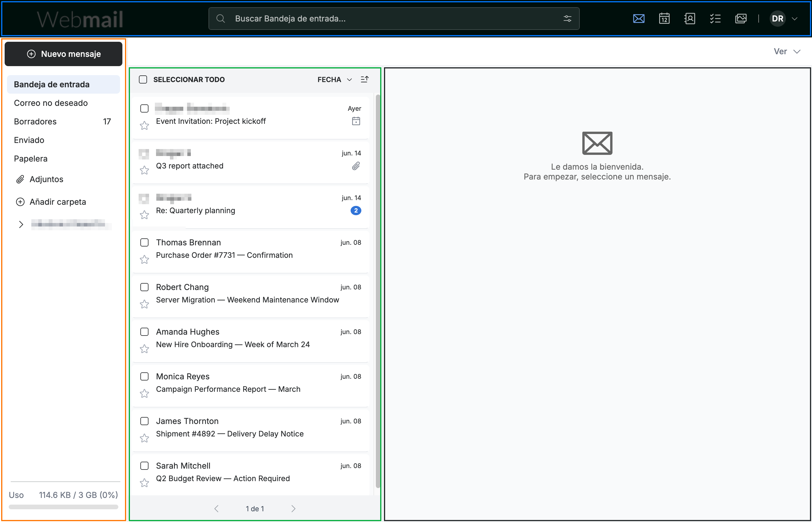Screen dimensions: 812x522
Task: Open the Ver view dropdown
Action: point(787,52)
